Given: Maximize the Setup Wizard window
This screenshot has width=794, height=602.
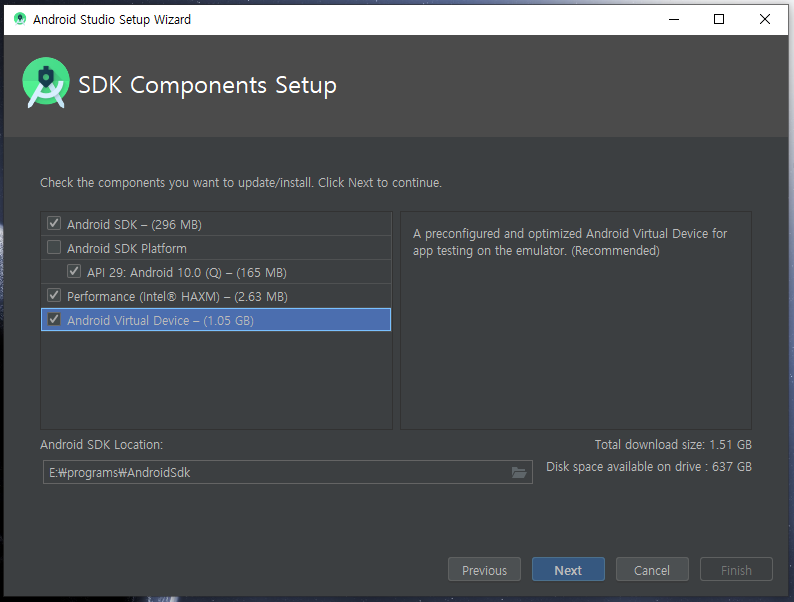Looking at the screenshot, I should click(x=719, y=19).
